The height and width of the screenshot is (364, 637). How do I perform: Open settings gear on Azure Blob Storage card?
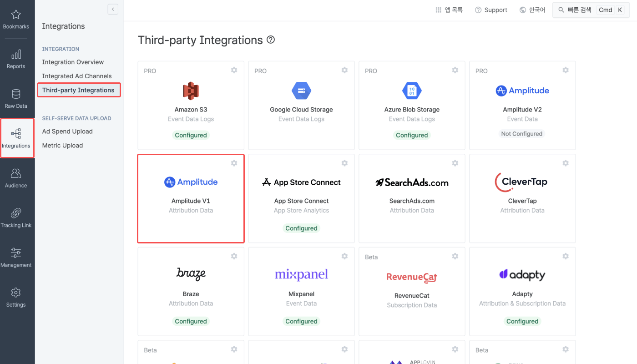click(455, 70)
